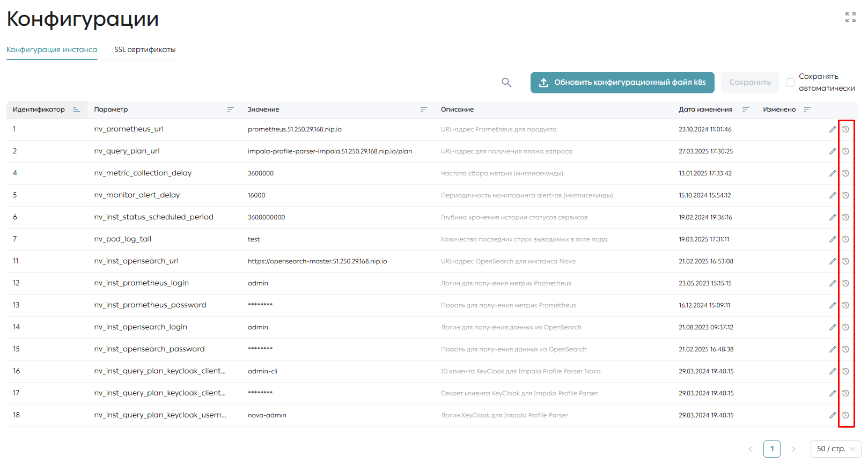Switch to SSL сертификаты tab
868x463 pixels.
pos(145,49)
